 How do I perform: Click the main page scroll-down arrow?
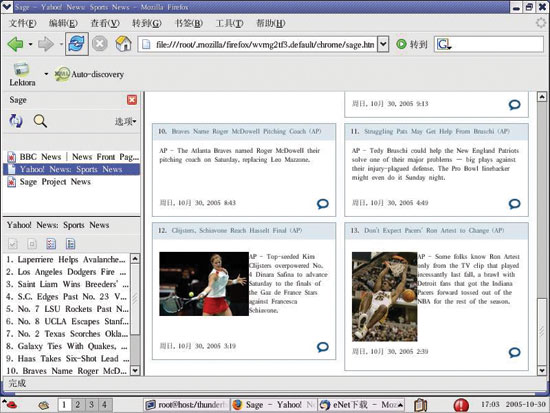click(x=542, y=371)
